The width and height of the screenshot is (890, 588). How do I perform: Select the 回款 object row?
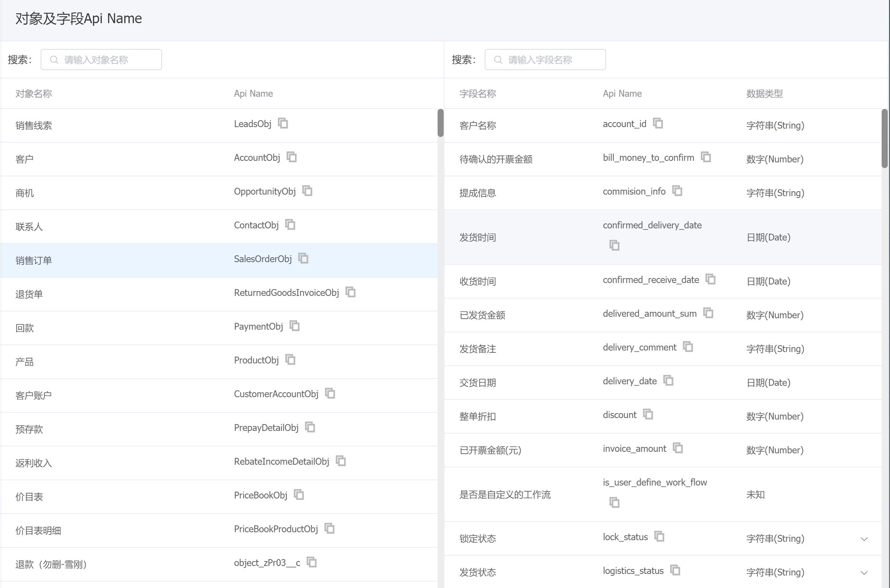(x=219, y=328)
